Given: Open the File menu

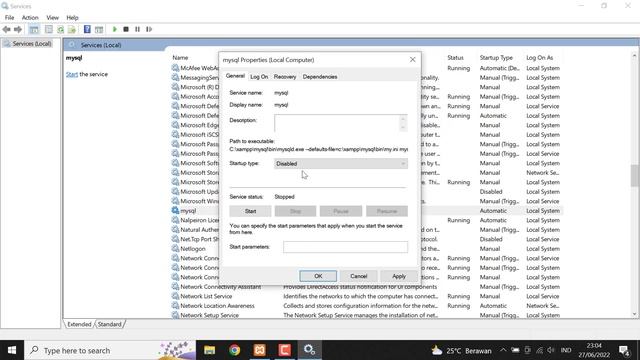Looking at the screenshot, I should pos(9,18).
